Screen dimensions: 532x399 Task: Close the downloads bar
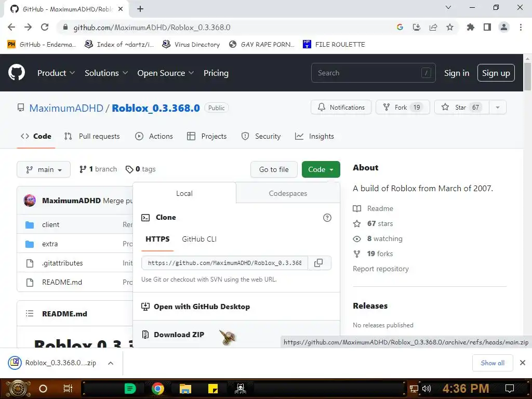pos(523,363)
